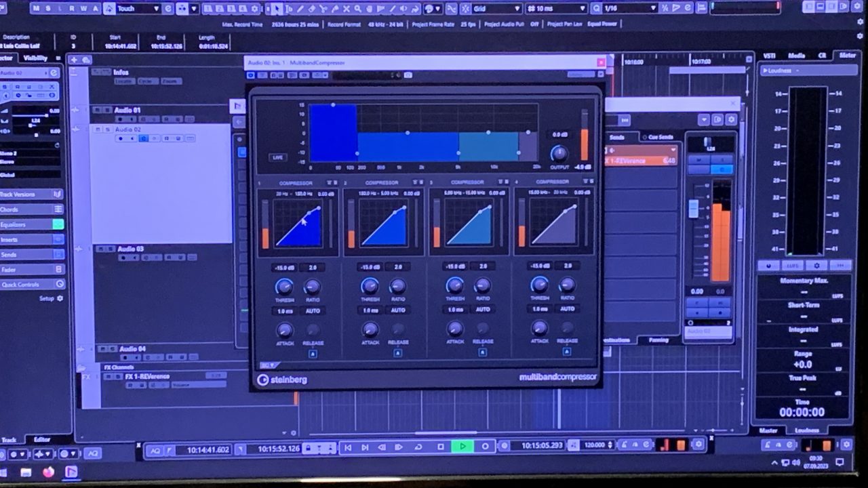This screenshot has width=868, height=488.
Task: Expand the Equalizers inspector section
Action: (x=31, y=224)
